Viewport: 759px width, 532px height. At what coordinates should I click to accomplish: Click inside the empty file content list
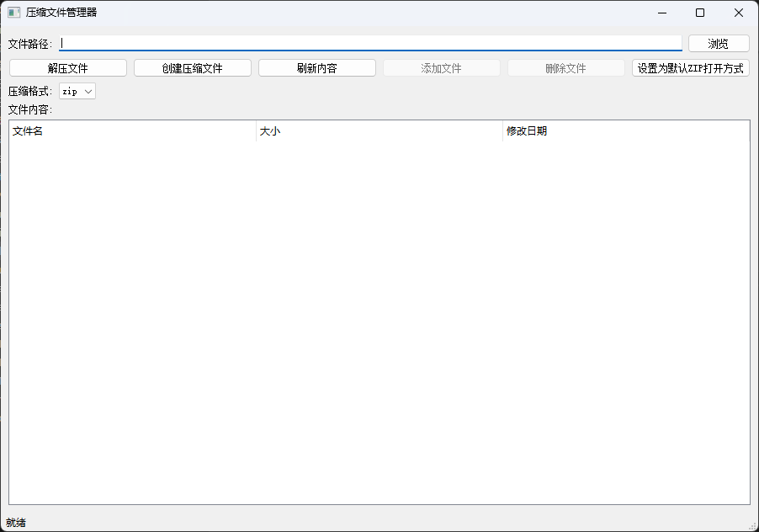tap(379, 320)
